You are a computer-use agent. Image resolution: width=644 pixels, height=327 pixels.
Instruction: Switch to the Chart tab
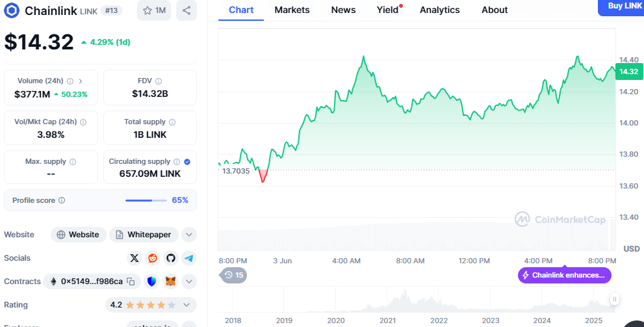click(x=241, y=10)
